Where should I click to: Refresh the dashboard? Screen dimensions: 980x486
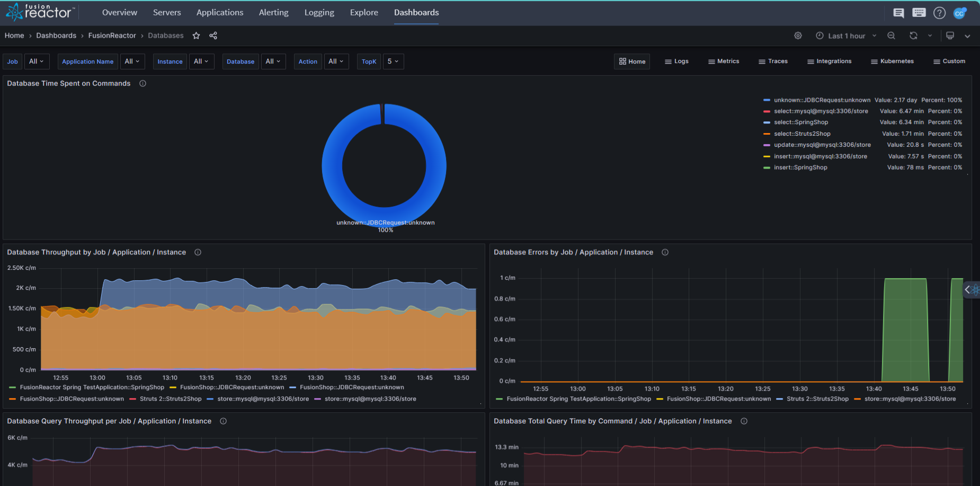913,36
